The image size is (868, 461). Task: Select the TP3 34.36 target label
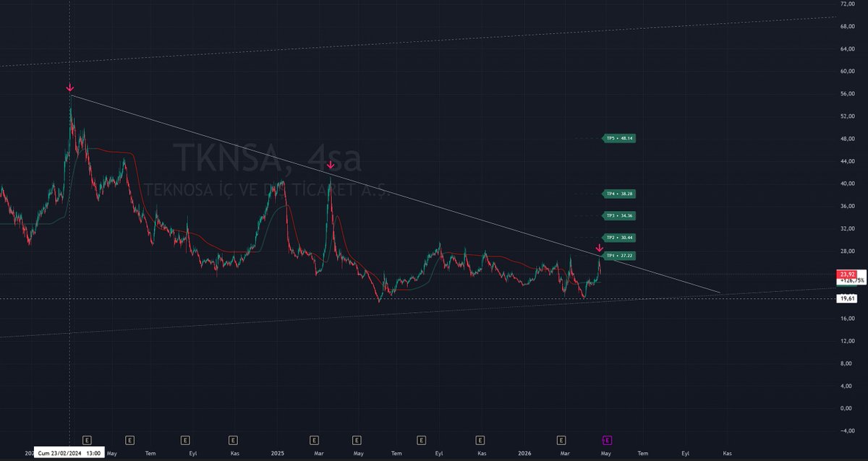click(x=619, y=215)
